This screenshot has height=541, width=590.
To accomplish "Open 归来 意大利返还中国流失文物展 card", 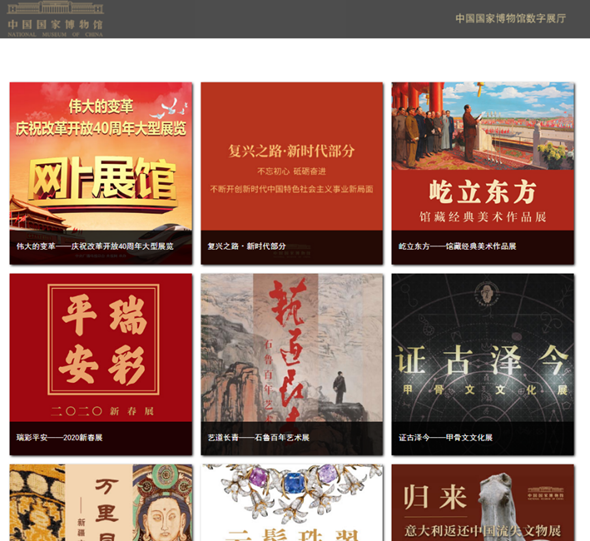I will tap(483, 503).
